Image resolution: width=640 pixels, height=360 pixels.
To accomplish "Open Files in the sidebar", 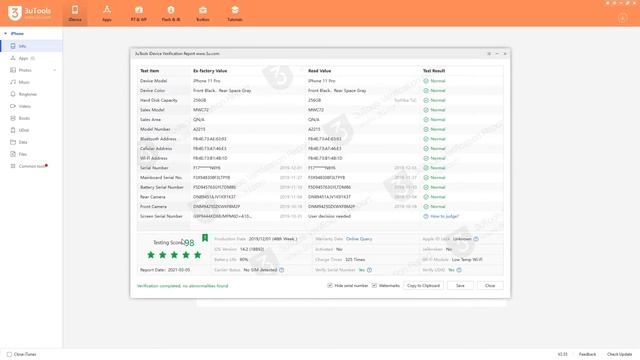I will click(x=31, y=154).
